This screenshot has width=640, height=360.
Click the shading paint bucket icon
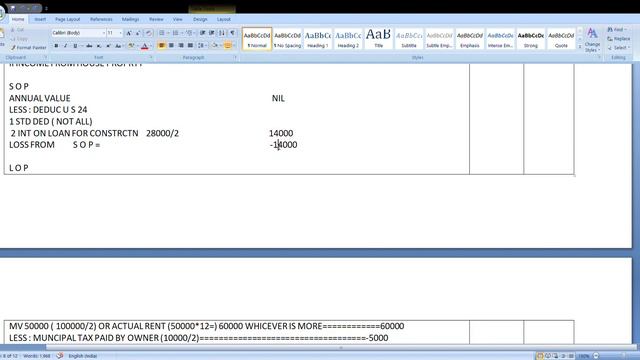[215, 46]
